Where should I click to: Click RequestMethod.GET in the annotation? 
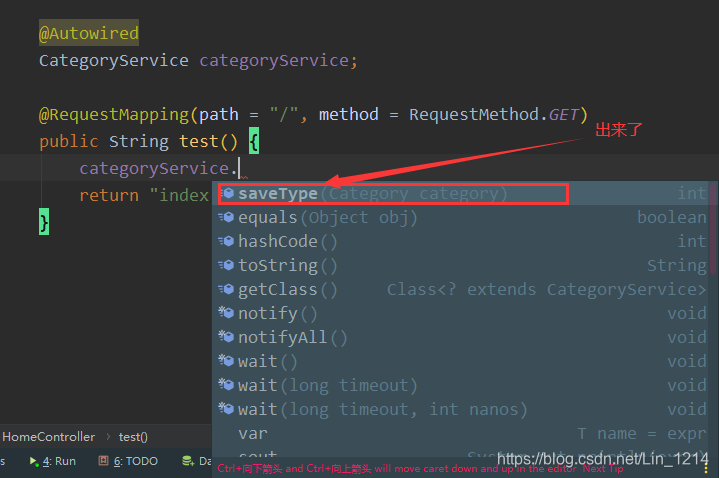click(x=495, y=114)
